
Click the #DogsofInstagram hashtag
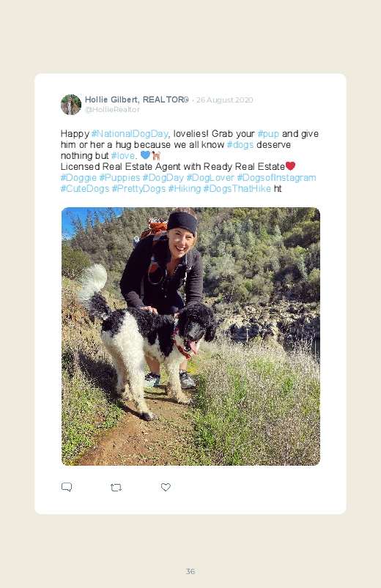(x=276, y=178)
